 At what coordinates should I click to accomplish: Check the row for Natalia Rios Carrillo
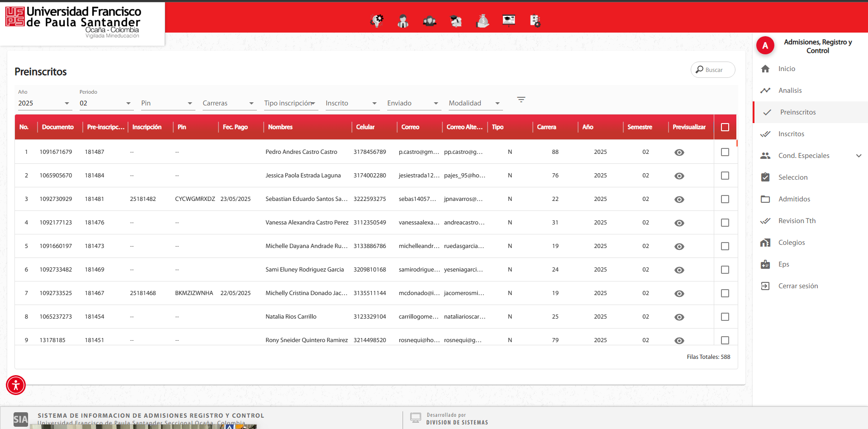click(x=725, y=317)
